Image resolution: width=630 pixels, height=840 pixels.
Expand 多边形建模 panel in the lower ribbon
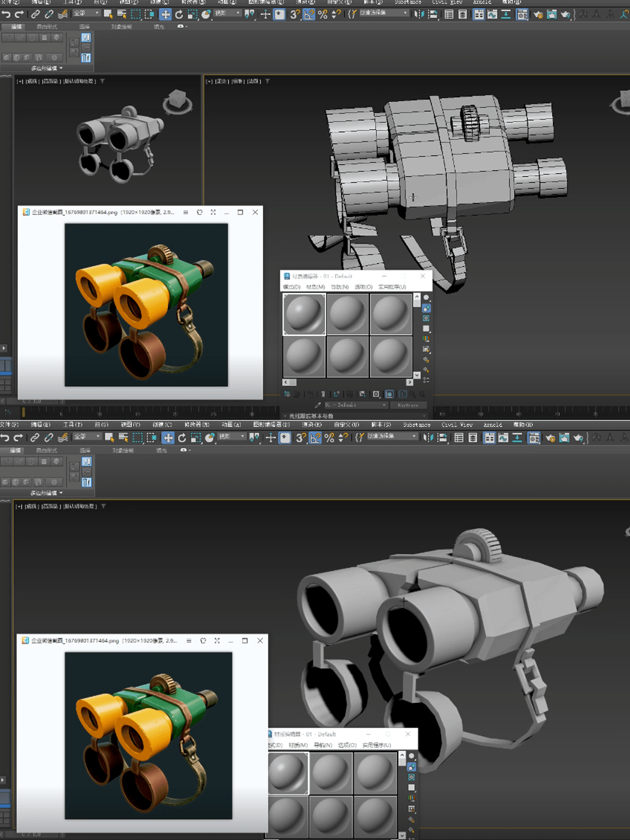[x=47, y=493]
